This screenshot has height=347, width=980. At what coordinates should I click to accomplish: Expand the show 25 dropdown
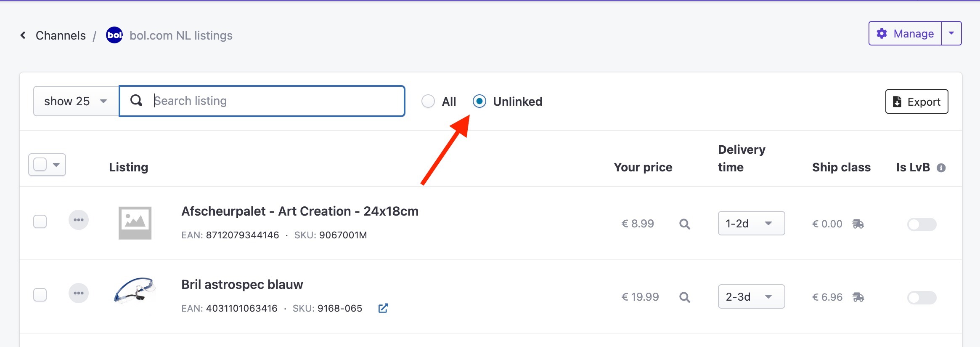[76, 101]
